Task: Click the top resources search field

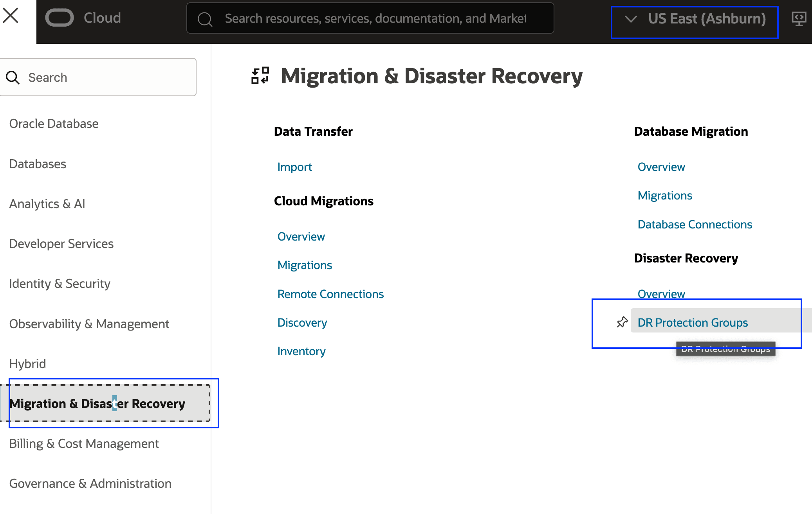Action: point(375,18)
